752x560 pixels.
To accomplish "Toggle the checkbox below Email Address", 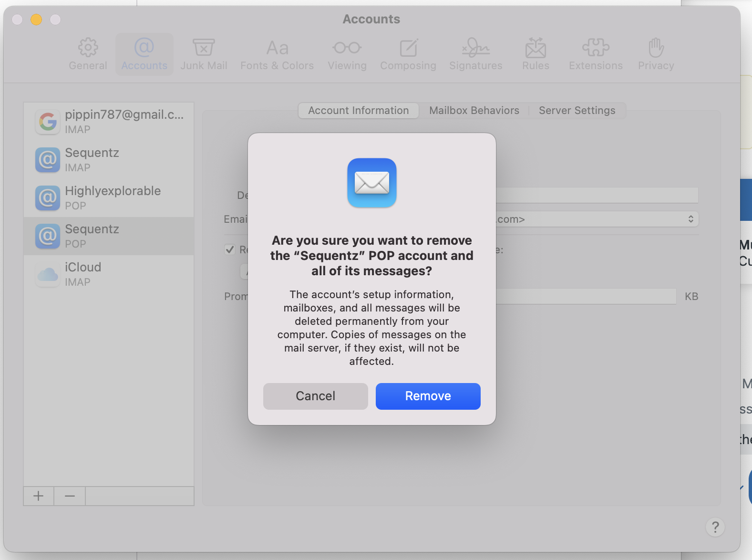I will pyautogui.click(x=230, y=249).
